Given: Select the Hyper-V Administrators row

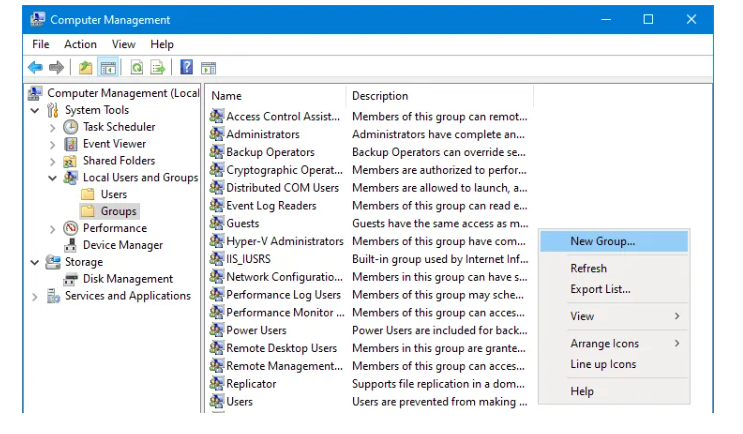Looking at the screenshot, I should point(369,241).
